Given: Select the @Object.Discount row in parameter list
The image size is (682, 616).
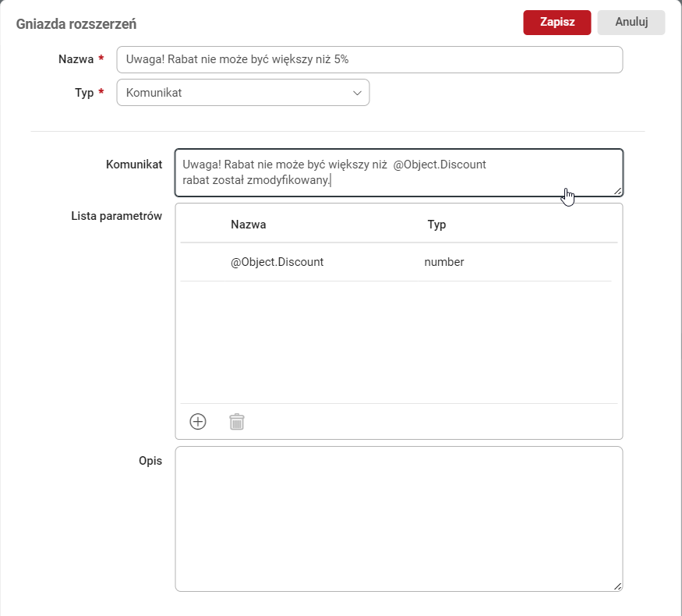Looking at the screenshot, I should pos(277,262).
